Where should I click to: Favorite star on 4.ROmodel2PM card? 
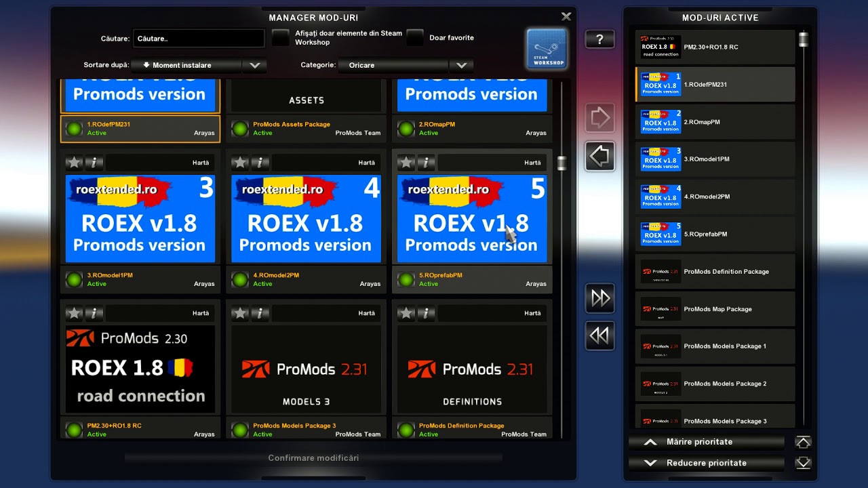(x=240, y=163)
